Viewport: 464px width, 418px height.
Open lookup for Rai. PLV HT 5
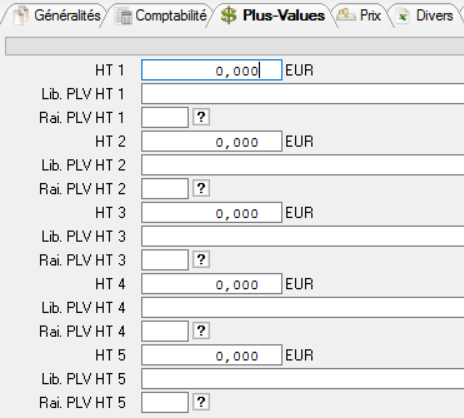pyautogui.click(x=201, y=402)
